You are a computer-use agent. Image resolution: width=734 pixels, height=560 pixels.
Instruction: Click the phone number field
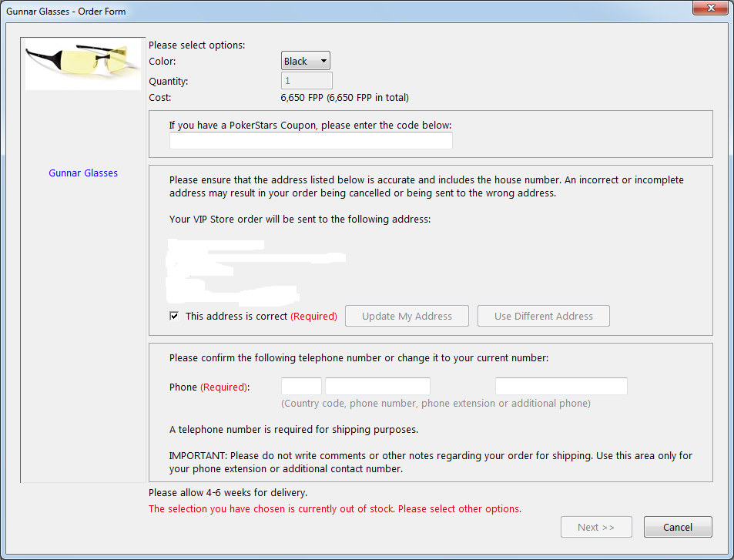[377, 386]
